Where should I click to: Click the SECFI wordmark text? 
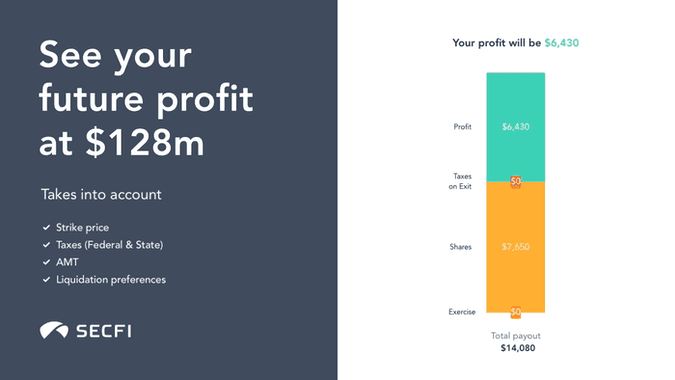(x=104, y=331)
